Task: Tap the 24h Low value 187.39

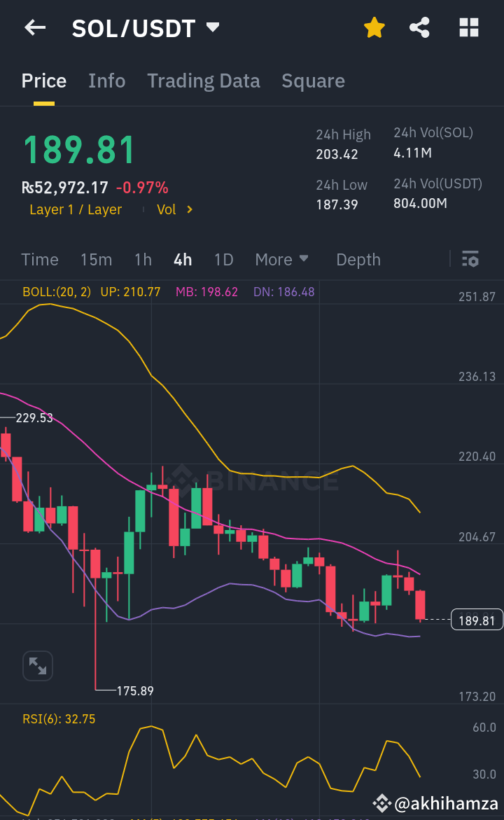Action: coord(337,204)
